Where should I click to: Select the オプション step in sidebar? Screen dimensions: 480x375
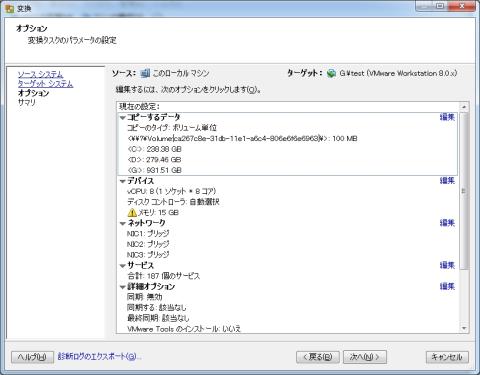coord(33,93)
